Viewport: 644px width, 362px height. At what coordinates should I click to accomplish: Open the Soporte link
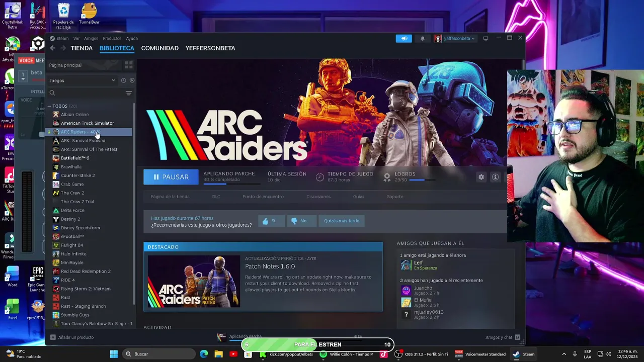(x=395, y=197)
